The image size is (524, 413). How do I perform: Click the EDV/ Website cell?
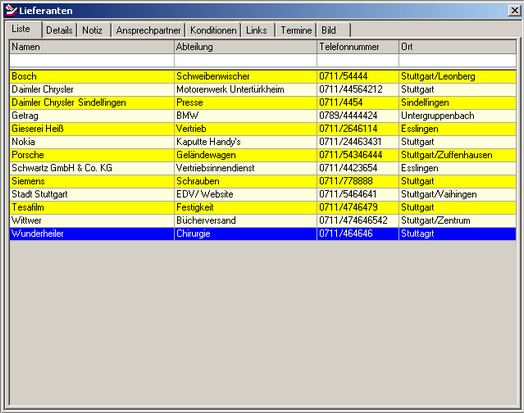coord(245,194)
